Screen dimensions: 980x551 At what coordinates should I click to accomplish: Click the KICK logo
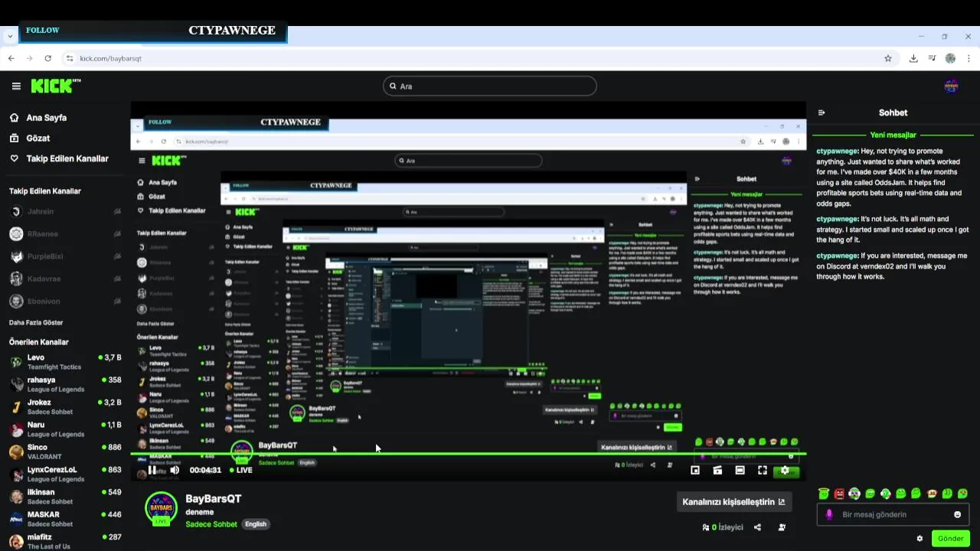pos(56,86)
